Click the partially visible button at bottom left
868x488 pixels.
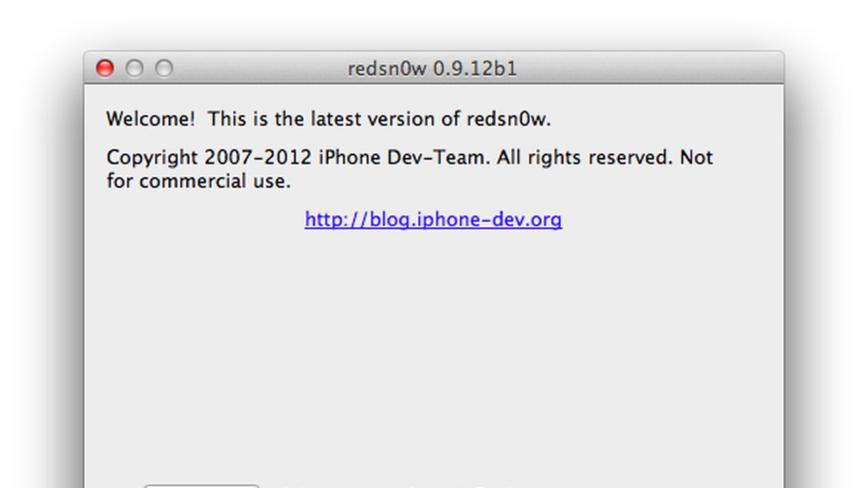[201, 486]
